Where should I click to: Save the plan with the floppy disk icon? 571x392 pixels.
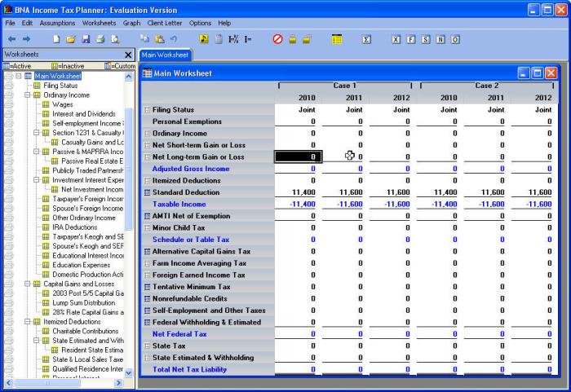86,39
